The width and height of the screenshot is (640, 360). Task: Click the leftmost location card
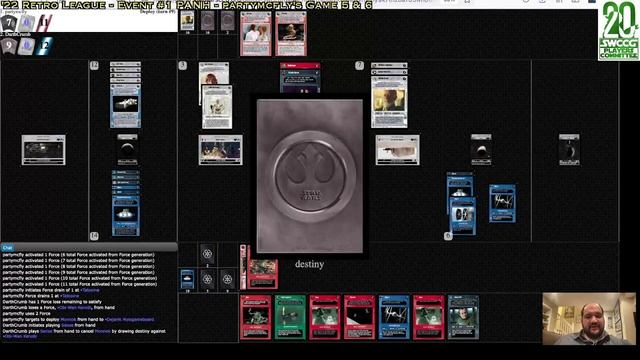[44, 150]
